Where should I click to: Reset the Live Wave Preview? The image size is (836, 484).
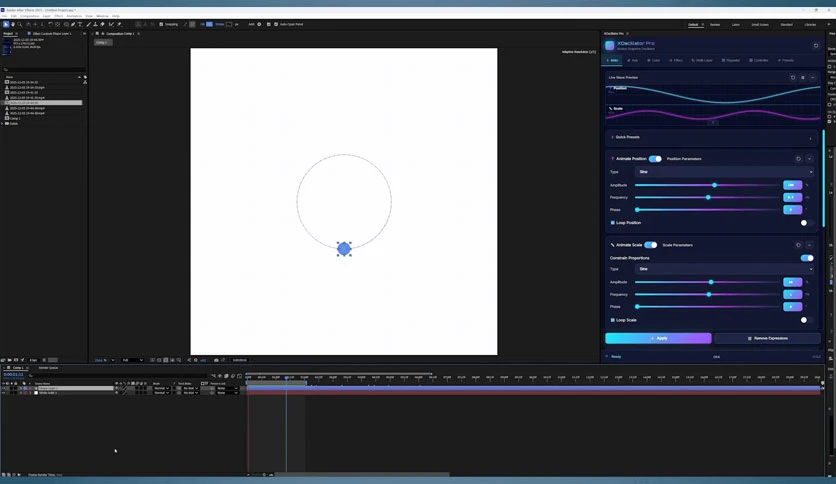[793, 78]
